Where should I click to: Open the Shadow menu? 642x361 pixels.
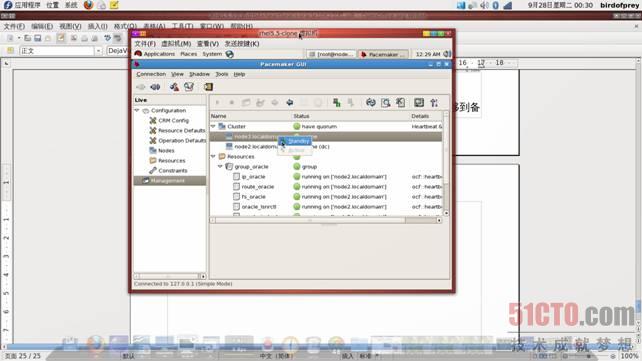(199, 74)
